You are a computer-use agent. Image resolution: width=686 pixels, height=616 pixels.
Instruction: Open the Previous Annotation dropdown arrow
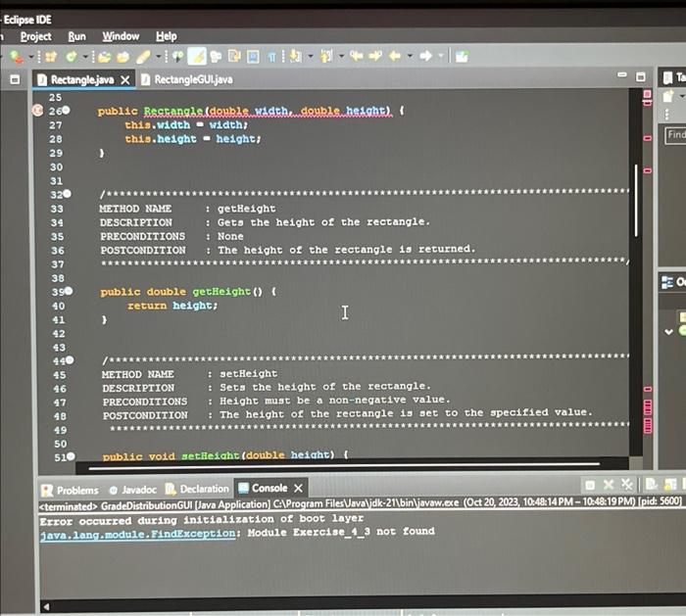[x=341, y=57]
